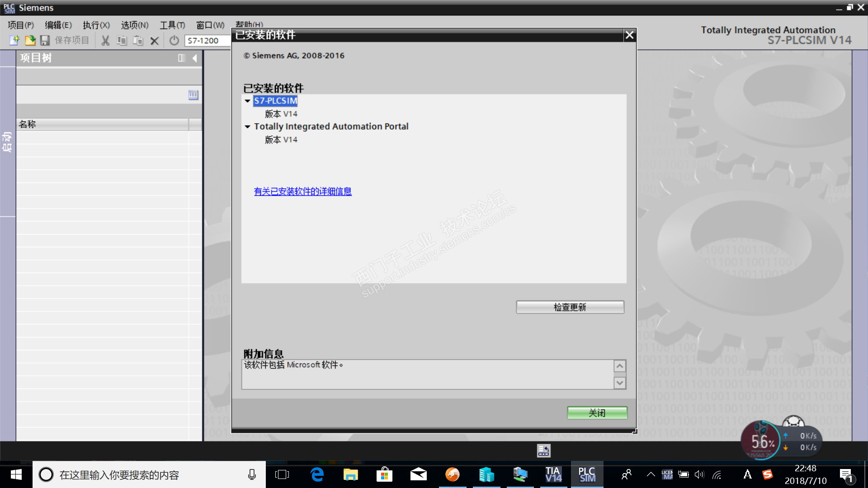Open the 项目(P) menu
Image resolution: width=868 pixels, height=488 pixels.
tap(21, 25)
